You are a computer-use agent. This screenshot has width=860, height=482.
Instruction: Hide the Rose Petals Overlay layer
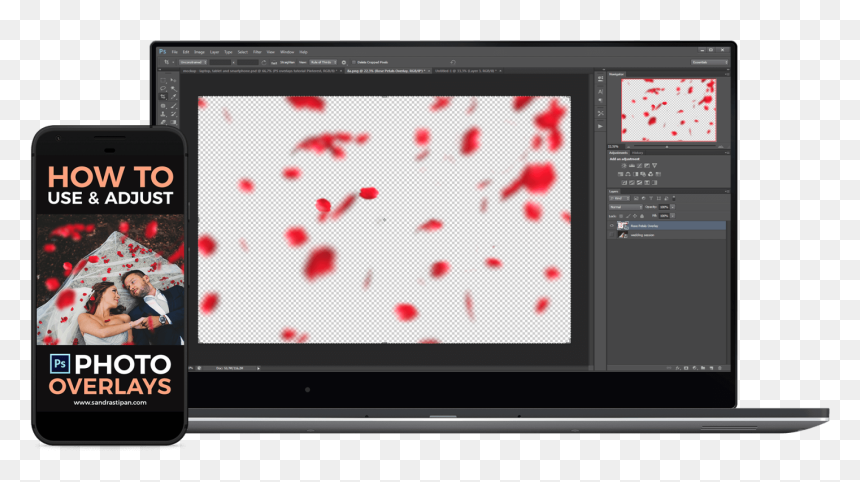pyautogui.click(x=612, y=226)
